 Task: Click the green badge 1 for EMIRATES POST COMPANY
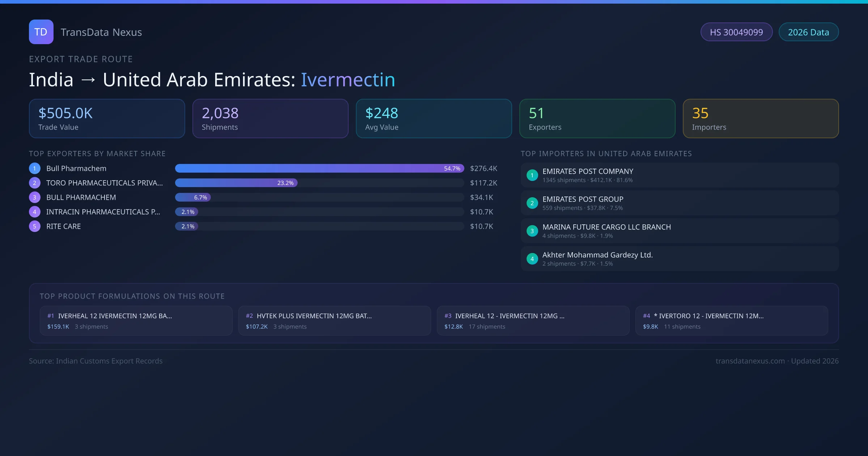(532, 175)
